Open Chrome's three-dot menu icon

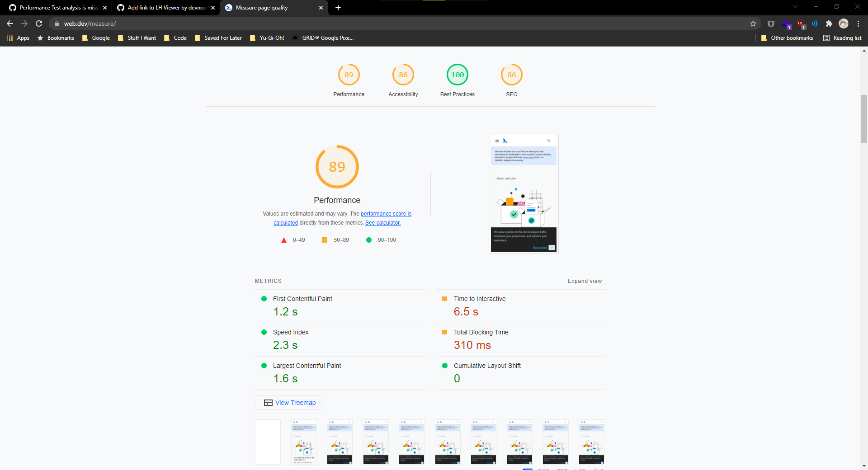(858, 23)
